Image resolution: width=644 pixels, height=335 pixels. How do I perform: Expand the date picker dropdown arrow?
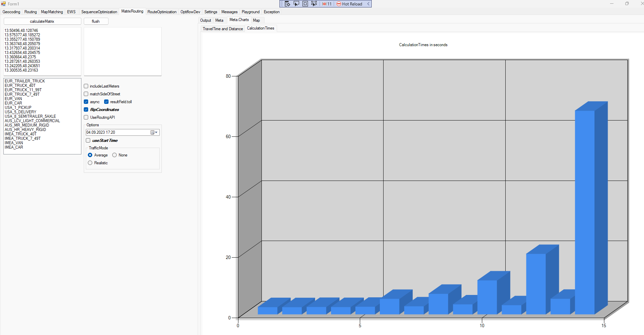[x=156, y=132]
